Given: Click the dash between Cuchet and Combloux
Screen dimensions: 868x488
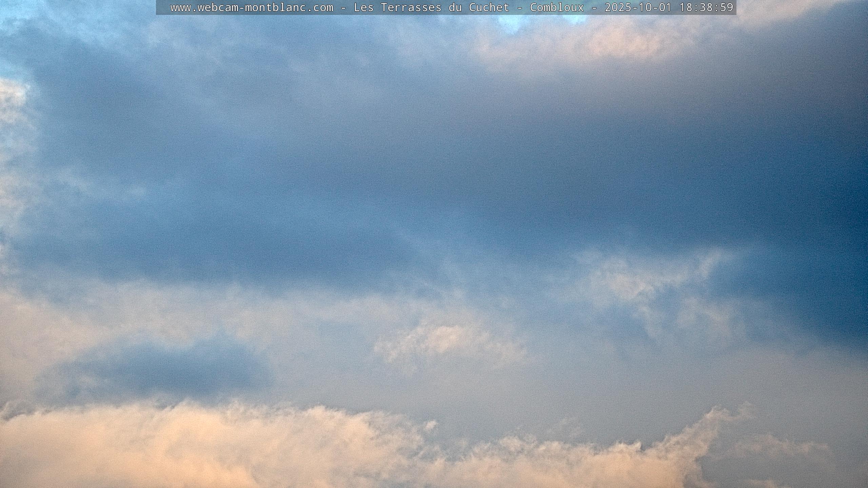Looking at the screenshot, I should click(x=519, y=7).
